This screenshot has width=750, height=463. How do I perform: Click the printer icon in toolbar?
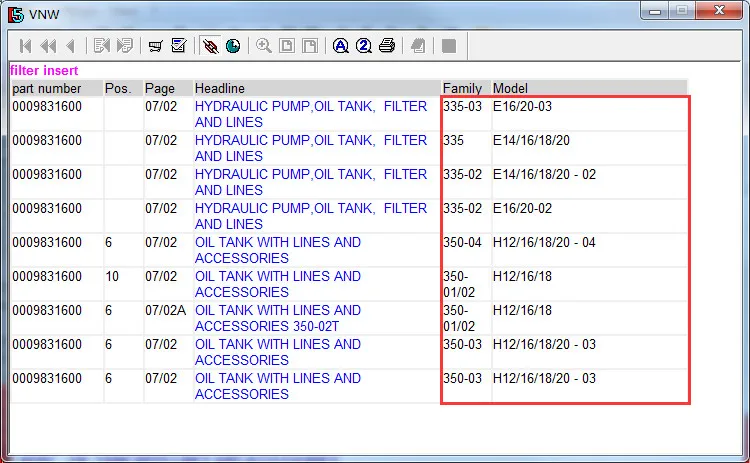click(x=387, y=46)
